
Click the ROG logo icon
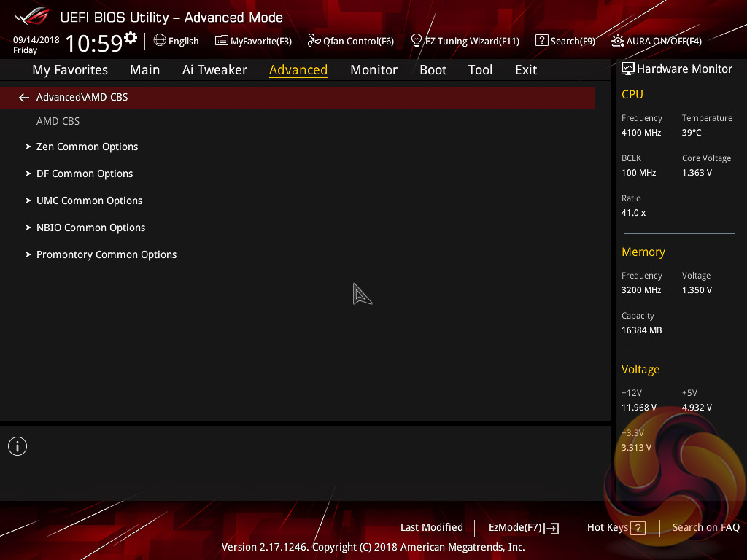tap(32, 16)
